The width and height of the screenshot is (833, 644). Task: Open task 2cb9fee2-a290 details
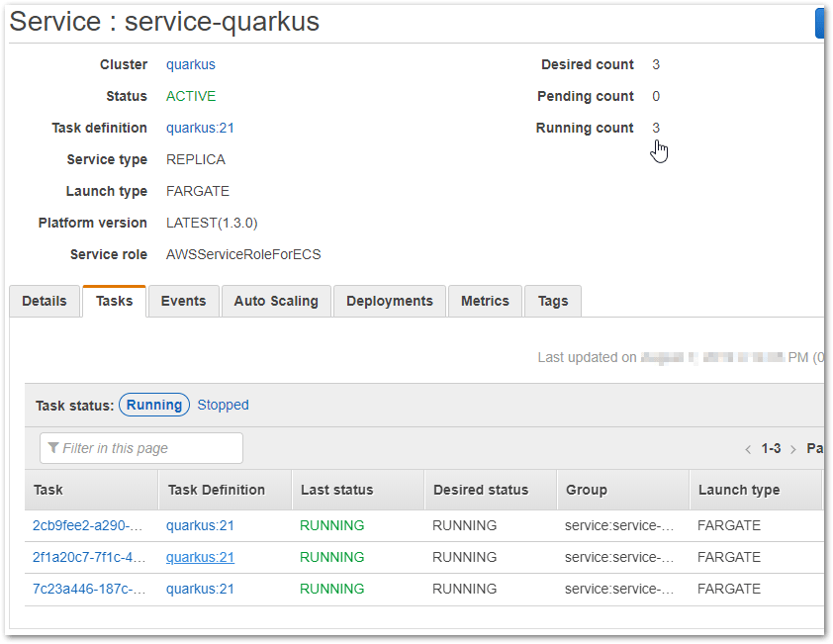(x=87, y=525)
